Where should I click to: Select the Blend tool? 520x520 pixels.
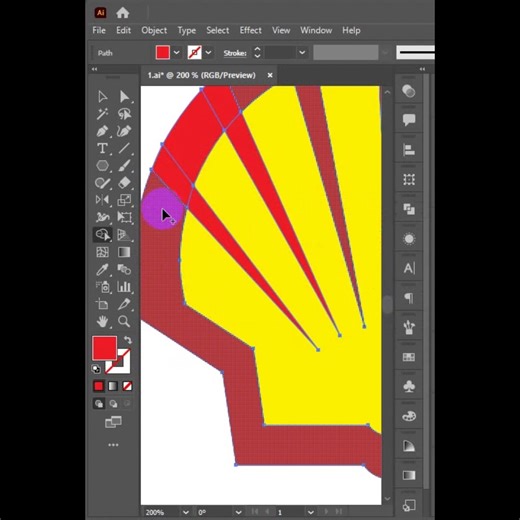point(124,269)
